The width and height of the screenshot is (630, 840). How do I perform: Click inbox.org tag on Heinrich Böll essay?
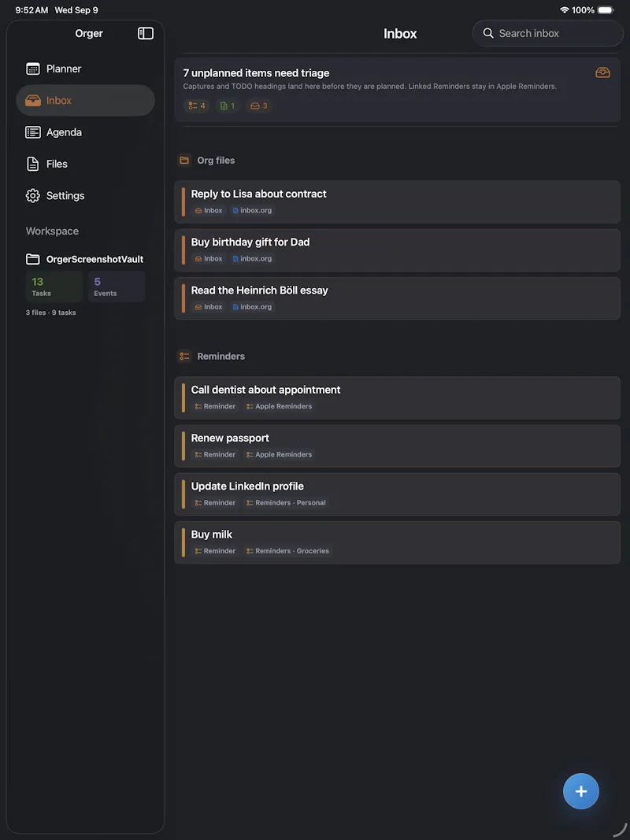[x=252, y=307]
